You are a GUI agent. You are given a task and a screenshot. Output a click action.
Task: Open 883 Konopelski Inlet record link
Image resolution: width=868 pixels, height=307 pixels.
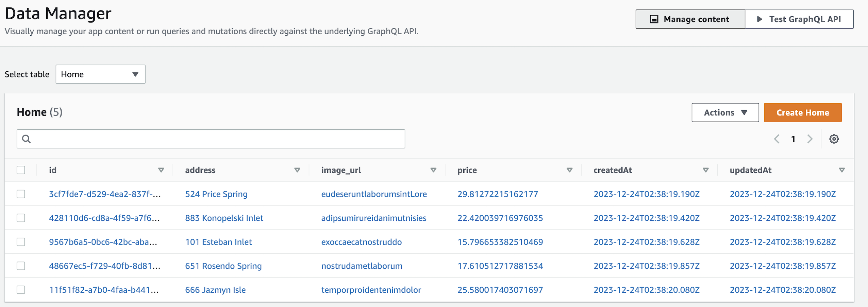tap(224, 218)
